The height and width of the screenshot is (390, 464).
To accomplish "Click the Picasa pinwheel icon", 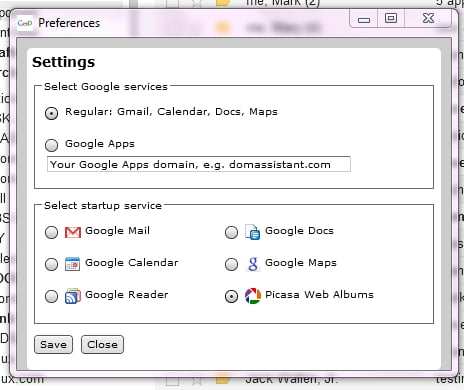I will coord(253,296).
